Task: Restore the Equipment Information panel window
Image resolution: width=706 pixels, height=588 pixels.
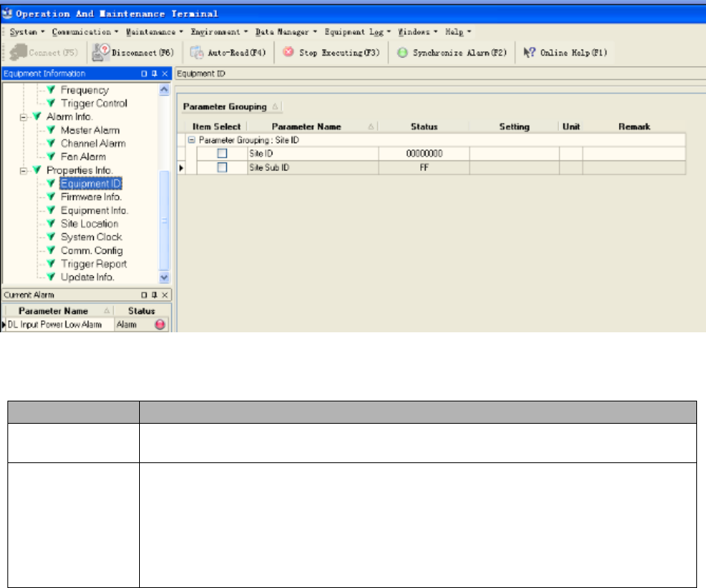Action: click(144, 74)
